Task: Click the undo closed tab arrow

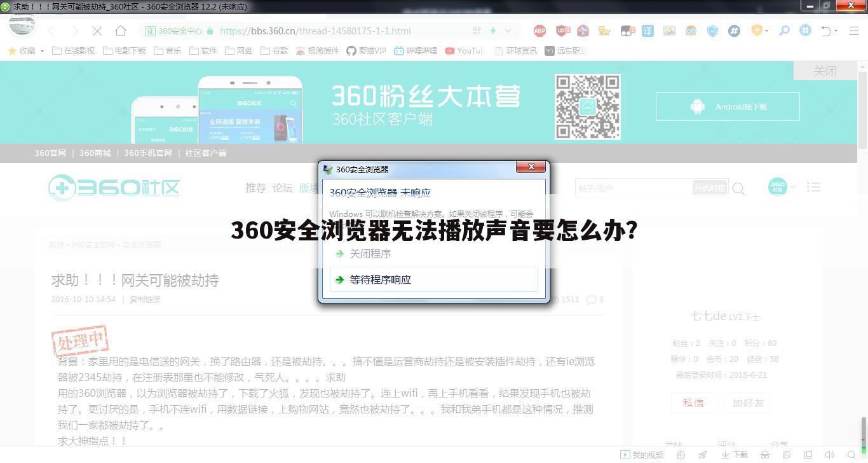Action: (825, 31)
